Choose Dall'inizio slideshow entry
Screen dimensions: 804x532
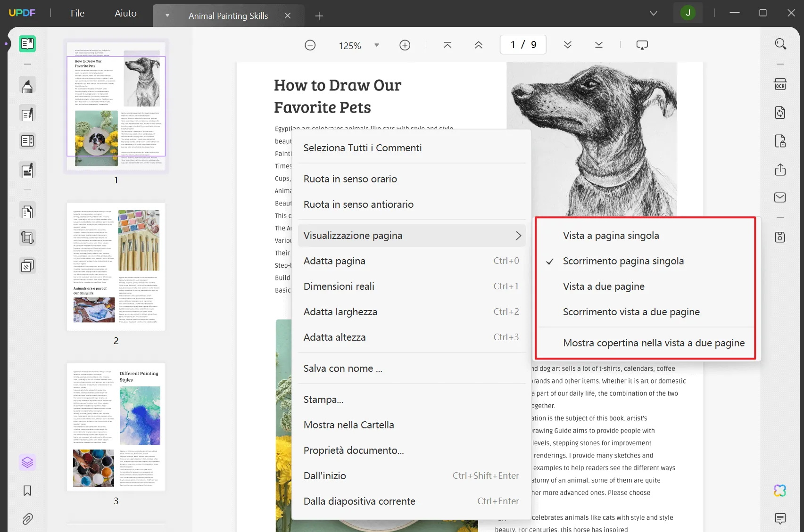pyautogui.click(x=412, y=476)
